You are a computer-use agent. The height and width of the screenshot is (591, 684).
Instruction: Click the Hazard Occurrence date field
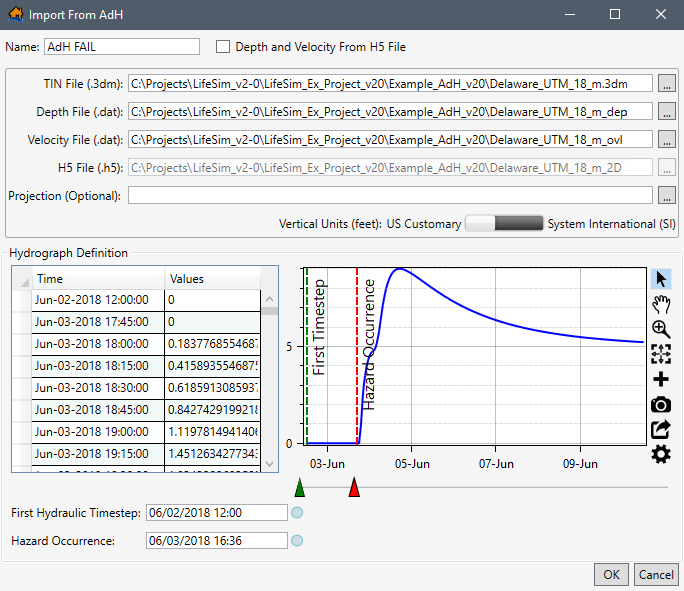pyautogui.click(x=217, y=541)
